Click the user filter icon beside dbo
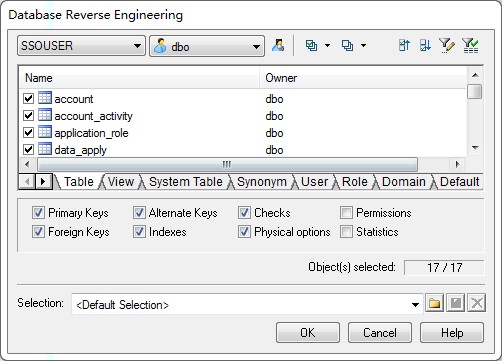Image resolution: width=502 pixels, height=361 pixels. point(278,45)
